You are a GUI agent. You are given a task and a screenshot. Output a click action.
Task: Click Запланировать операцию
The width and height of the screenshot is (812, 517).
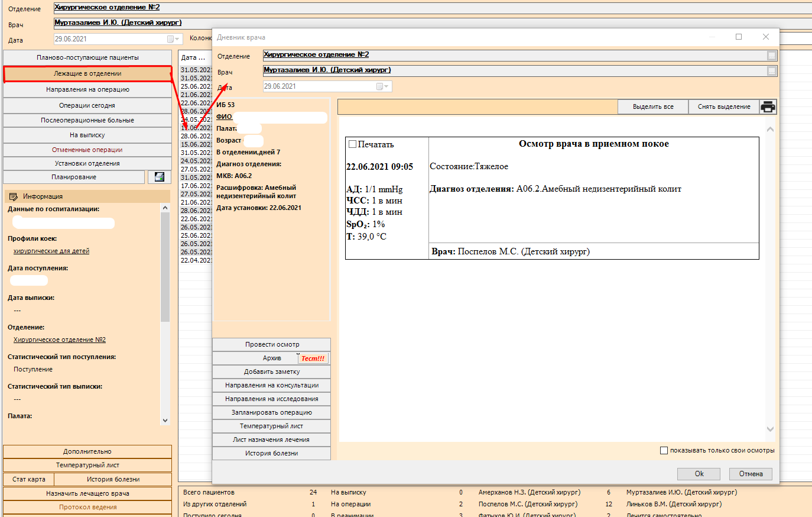[272, 412]
